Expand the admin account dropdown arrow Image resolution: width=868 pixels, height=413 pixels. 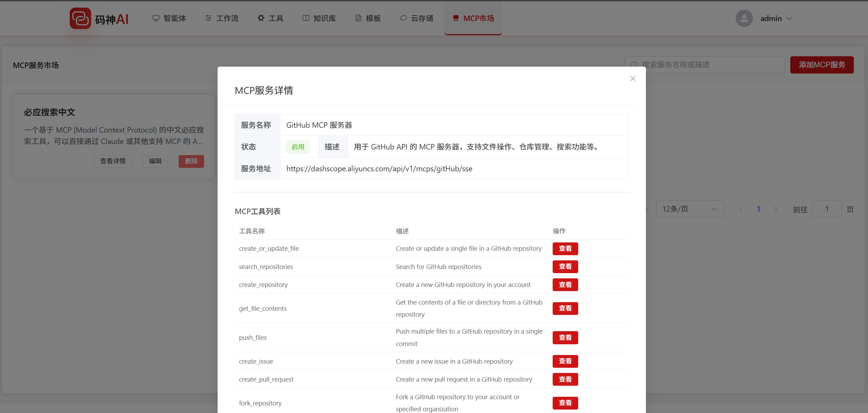point(789,18)
